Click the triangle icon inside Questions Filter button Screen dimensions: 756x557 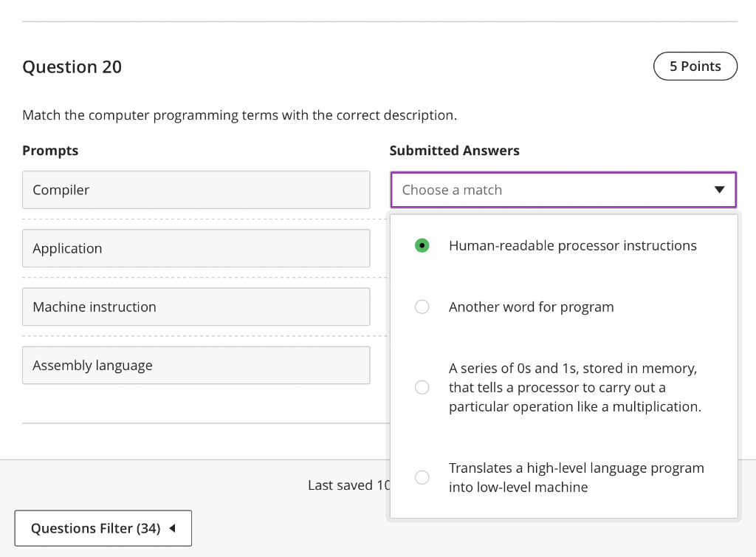tap(171, 528)
